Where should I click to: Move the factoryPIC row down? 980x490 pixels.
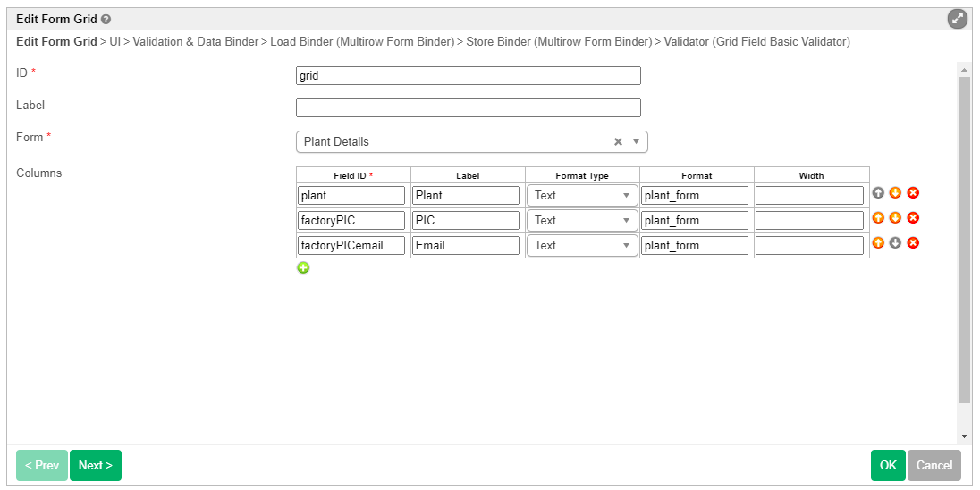895,218
